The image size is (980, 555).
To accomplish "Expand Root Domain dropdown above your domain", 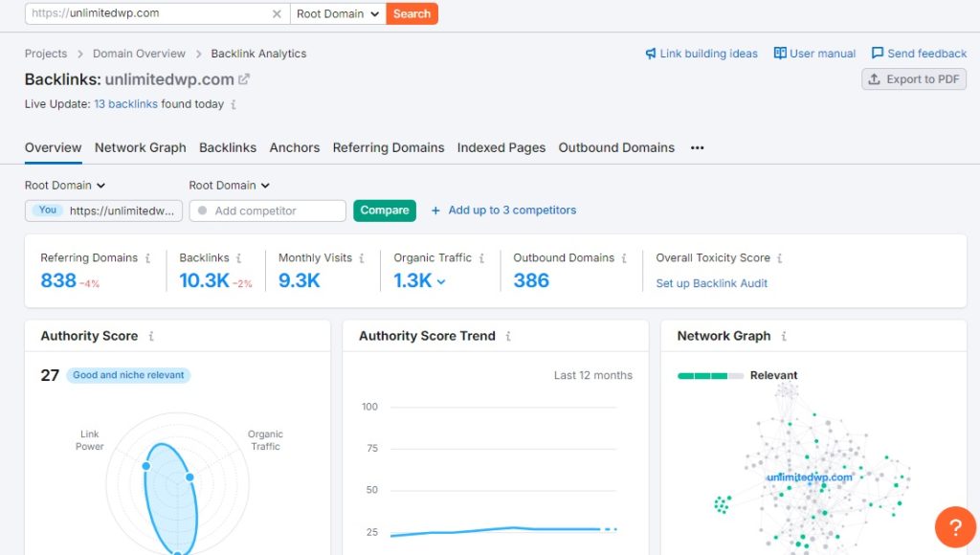I will (x=65, y=186).
